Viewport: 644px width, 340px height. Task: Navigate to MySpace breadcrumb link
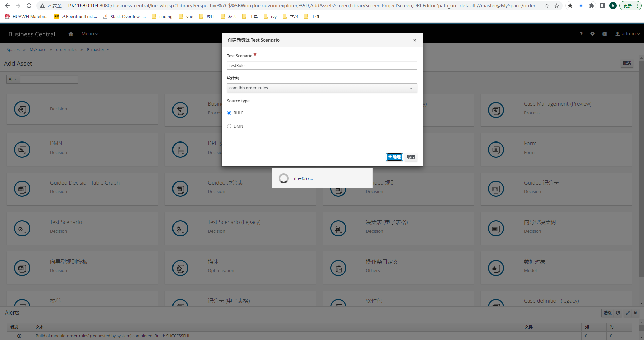(x=38, y=50)
